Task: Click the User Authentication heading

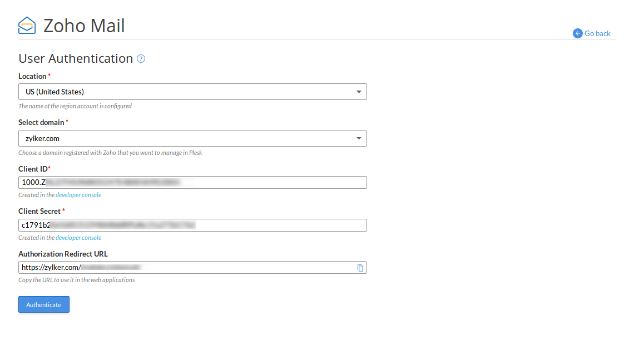Action: [x=76, y=58]
